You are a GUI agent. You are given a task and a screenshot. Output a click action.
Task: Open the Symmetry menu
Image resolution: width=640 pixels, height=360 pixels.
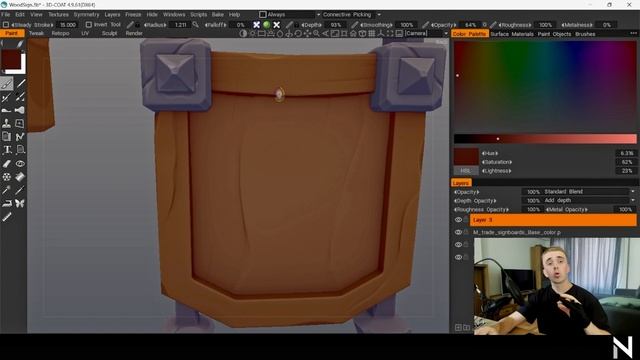coord(87,15)
